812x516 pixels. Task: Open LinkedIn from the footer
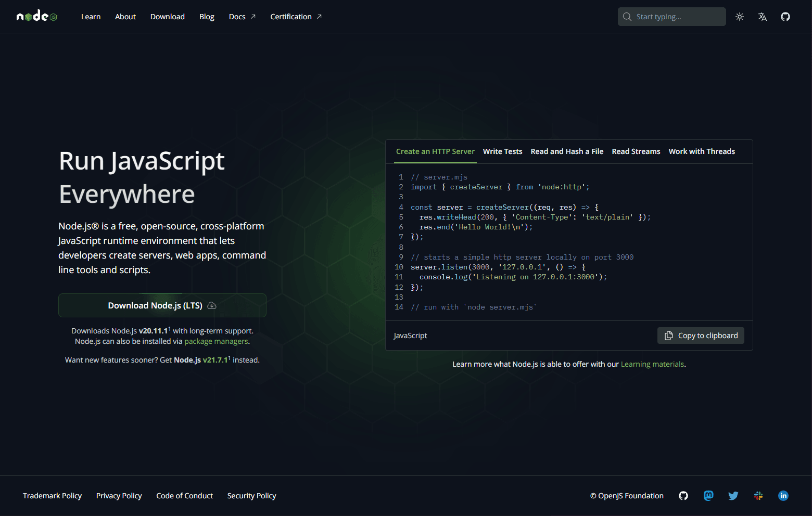click(x=783, y=496)
